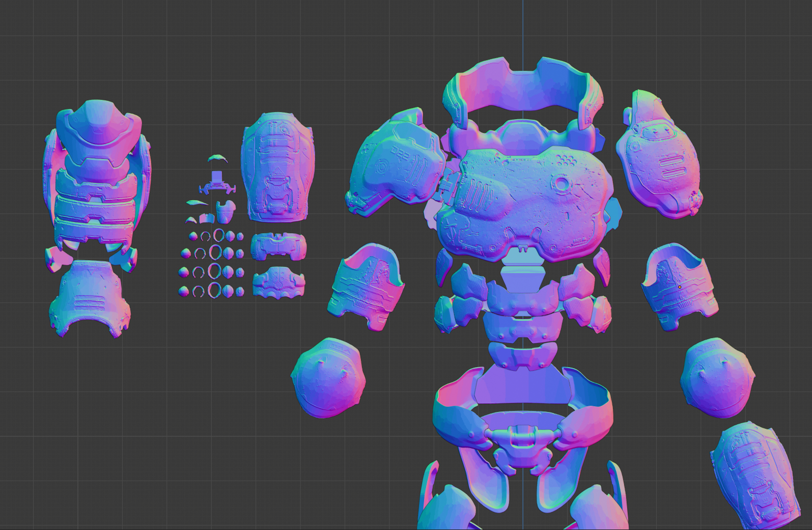Select the left rounded elbow dome
Viewport: 812px width, 530px height.
(x=328, y=377)
